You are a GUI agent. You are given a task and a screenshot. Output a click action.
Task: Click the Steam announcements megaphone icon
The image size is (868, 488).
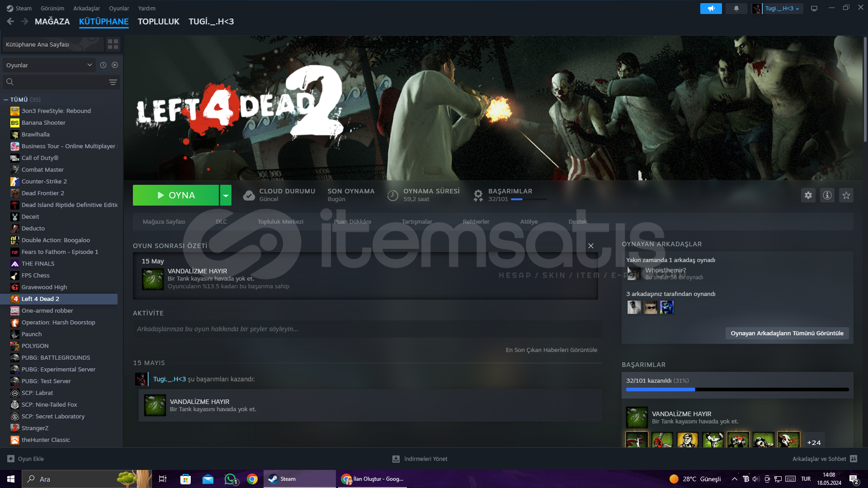(711, 9)
